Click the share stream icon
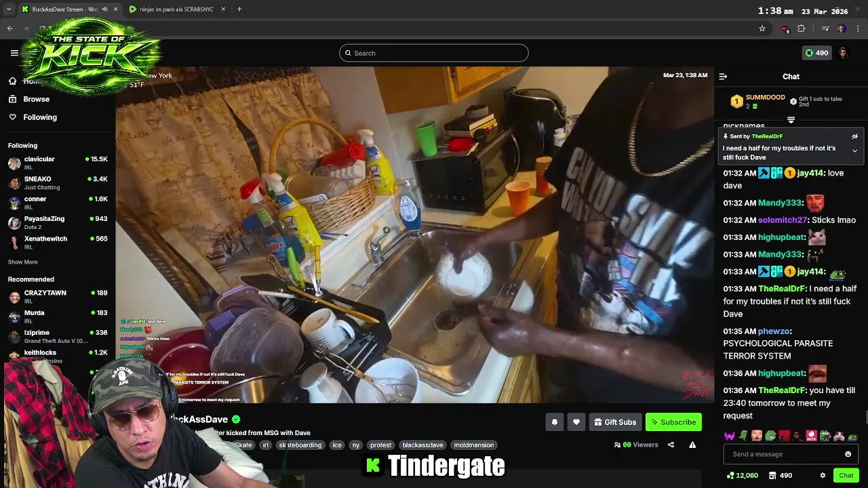Viewport: 868px width, 488px height. (x=671, y=445)
